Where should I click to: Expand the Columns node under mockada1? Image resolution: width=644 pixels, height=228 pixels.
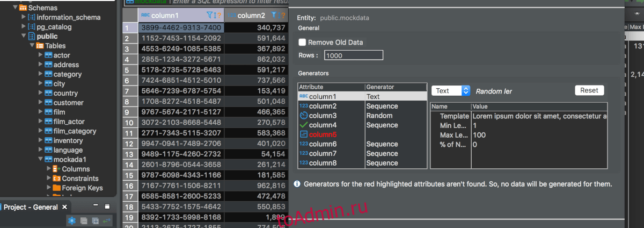point(49,169)
